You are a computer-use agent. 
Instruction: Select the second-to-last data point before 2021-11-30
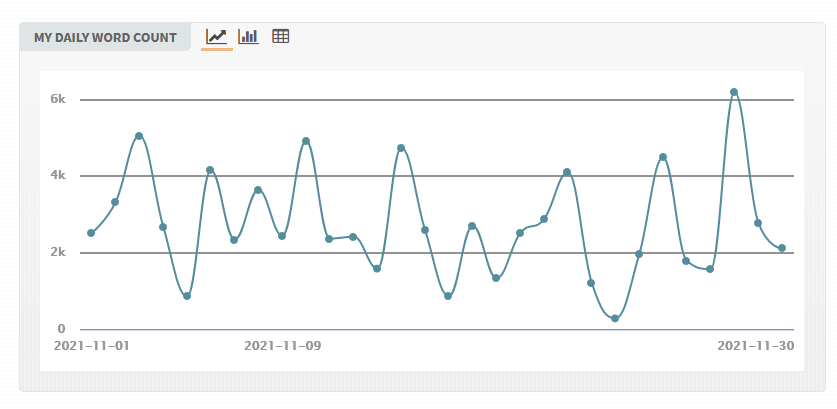[758, 223]
